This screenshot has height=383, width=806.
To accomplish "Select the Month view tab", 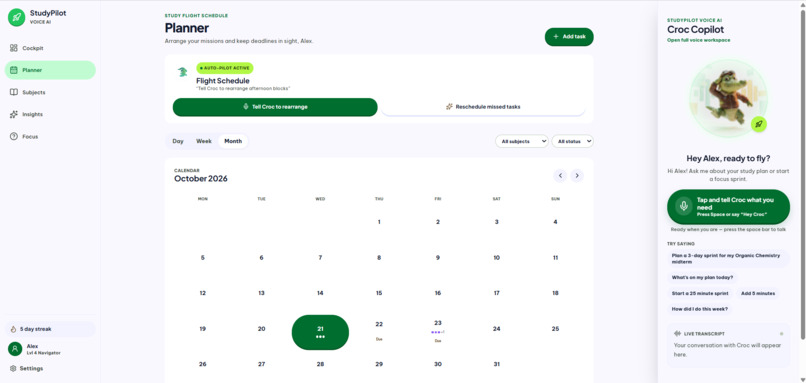I will [x=233, y=141].
